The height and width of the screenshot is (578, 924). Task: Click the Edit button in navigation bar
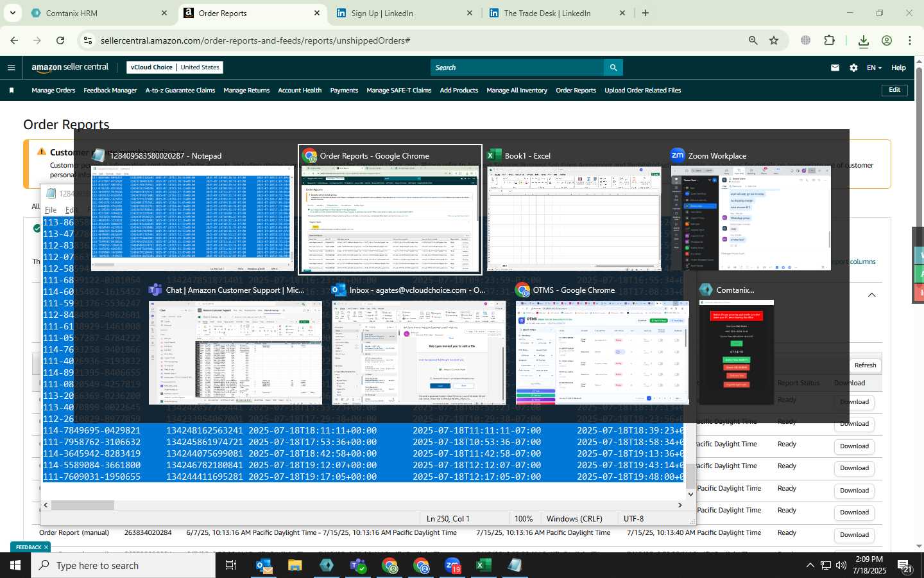(894, 90)
